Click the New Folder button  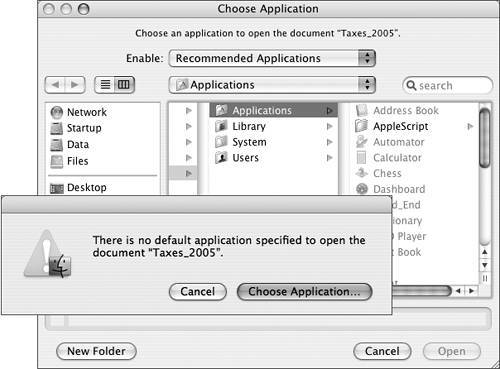pyautogui.click(x=96, y=351)
